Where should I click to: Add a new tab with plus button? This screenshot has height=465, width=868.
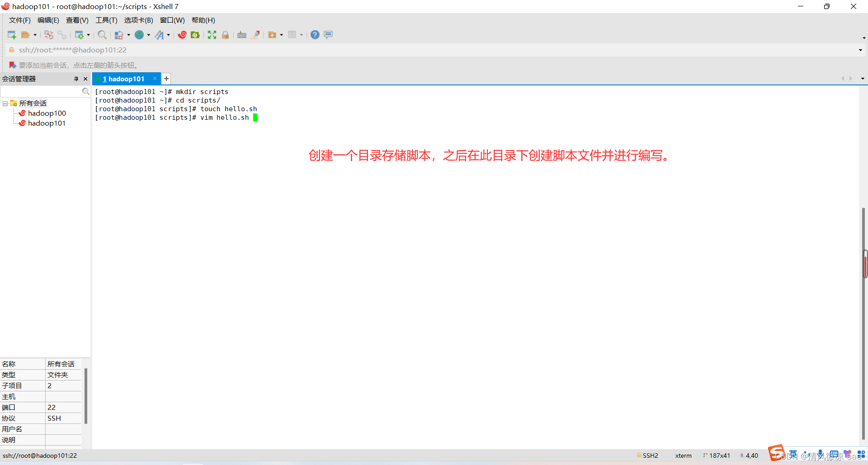(166, 79)
